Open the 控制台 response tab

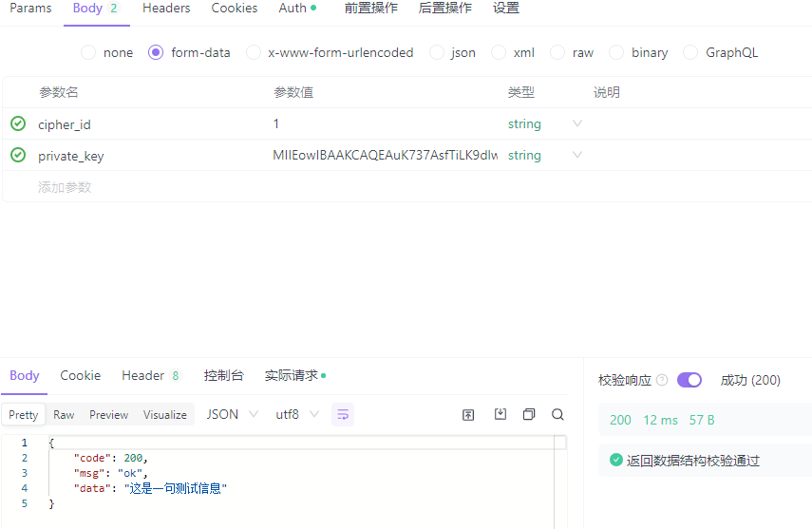[223, 375]
